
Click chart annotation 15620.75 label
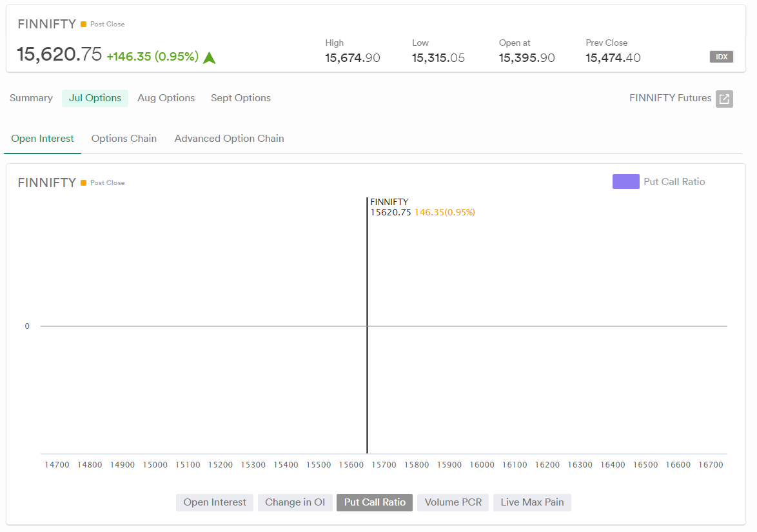pos(391,212)
